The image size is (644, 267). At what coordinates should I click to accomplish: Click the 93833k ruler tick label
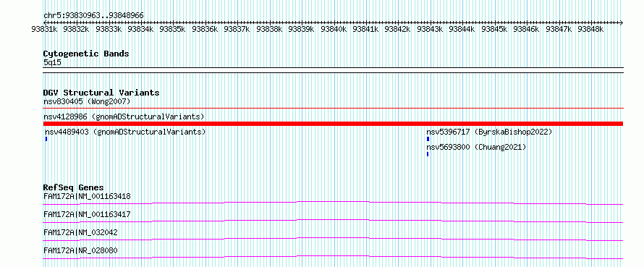point(109,29)
